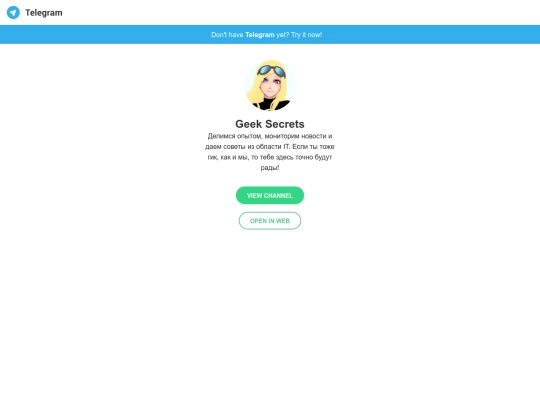Select "Try it now!" in the banner
The image size is (540, 405).
(x=307, y=35)
